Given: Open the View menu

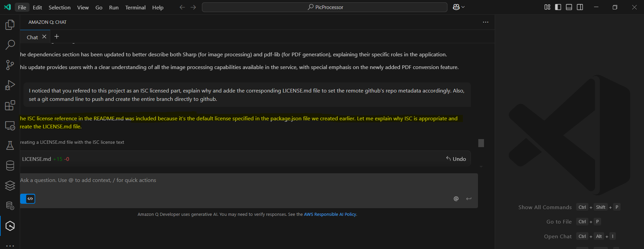Looking at the screenshot, I should coord(83,7).
